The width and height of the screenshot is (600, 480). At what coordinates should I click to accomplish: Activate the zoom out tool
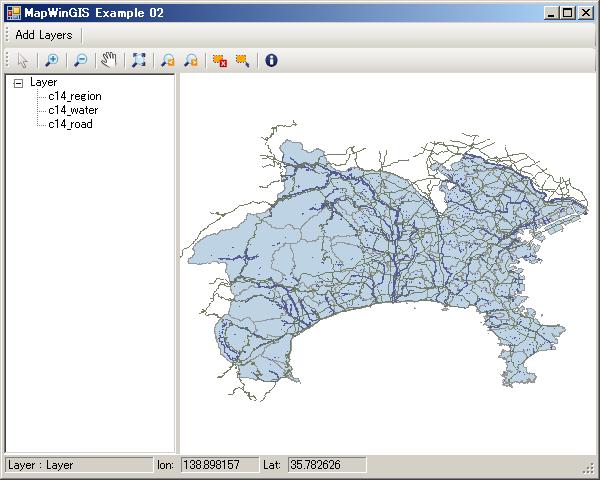pyautogui.click(x=80, y=60)
